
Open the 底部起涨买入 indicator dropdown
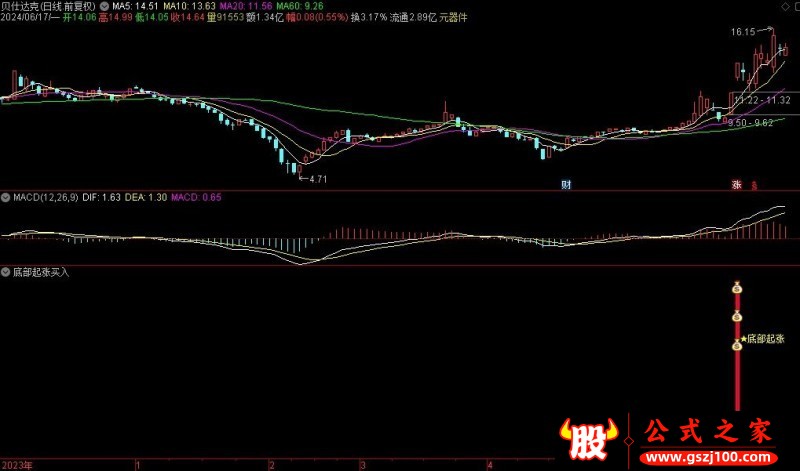tap(6, 272)
